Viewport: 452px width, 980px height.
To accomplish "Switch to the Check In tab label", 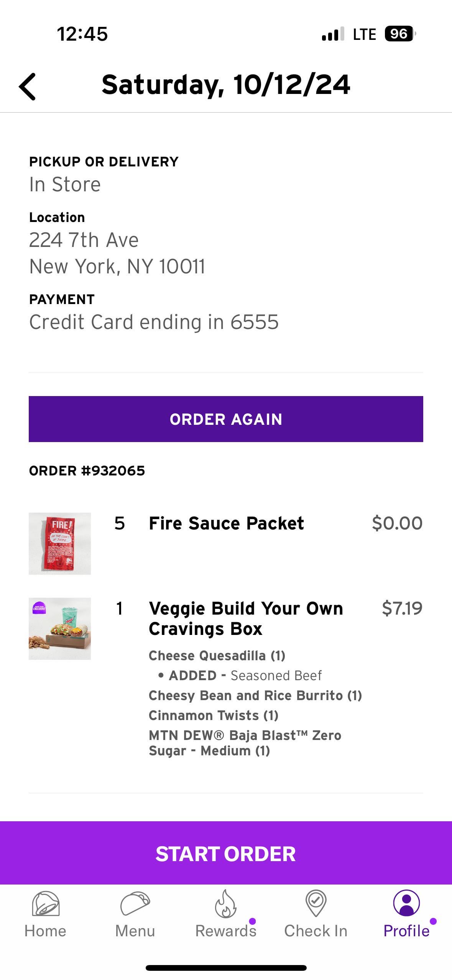I will tap(316, 931).
